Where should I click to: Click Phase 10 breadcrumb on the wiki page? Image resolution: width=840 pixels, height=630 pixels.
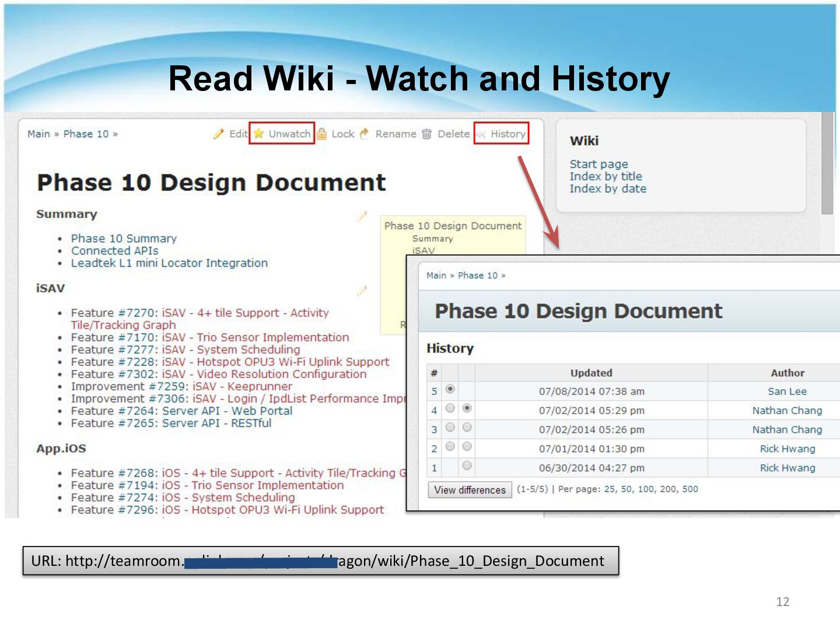[x=86, y=134]
